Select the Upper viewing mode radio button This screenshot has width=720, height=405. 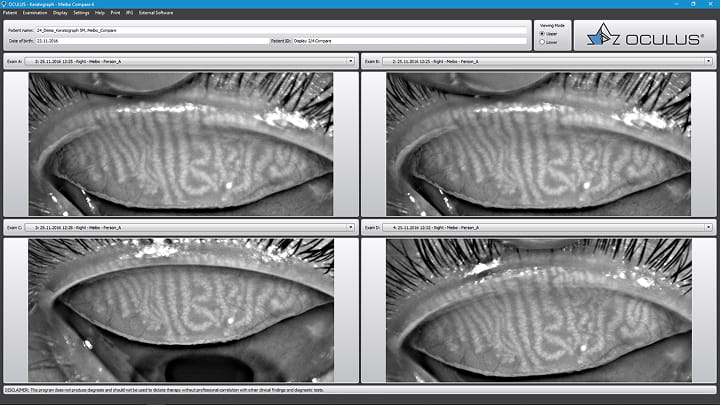pyautogui.click(x=541, y=33)
